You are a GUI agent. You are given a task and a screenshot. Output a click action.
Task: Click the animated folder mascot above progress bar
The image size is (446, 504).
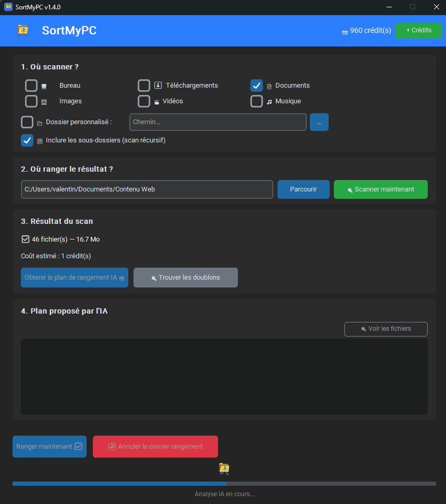point(224,469)
